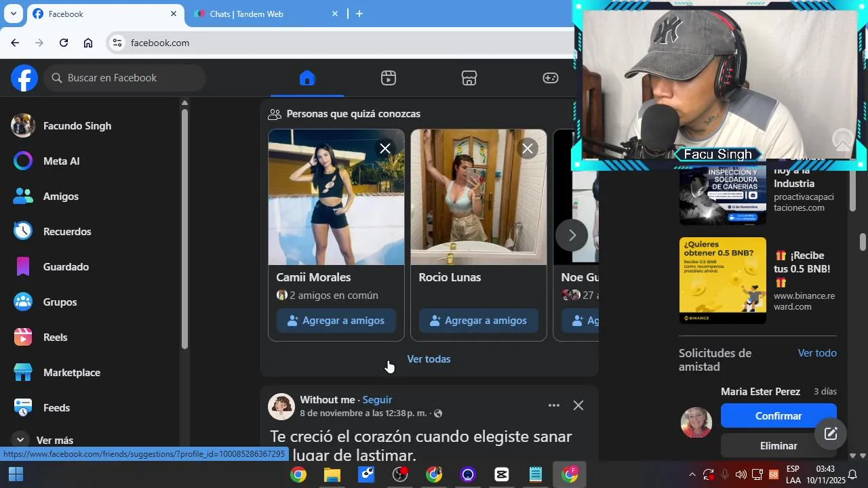
Task: Open the Binance 0.5 BNB ad image
Action: [x=723, y=280]
